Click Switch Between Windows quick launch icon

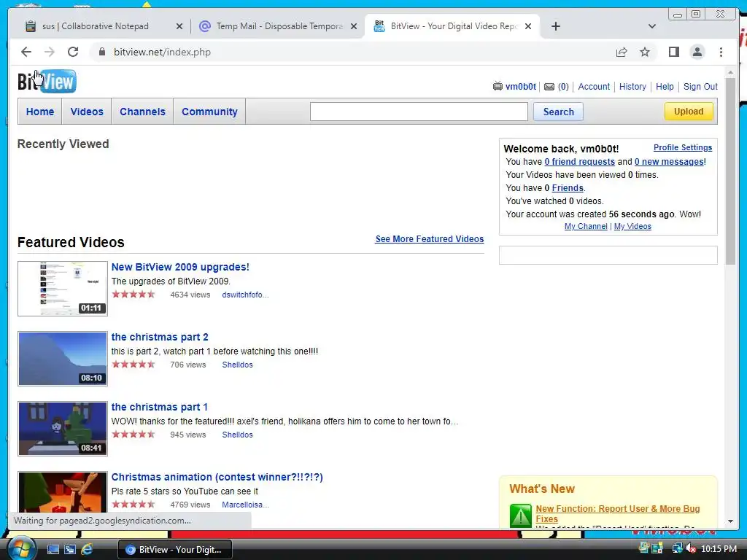pos(70,550)
